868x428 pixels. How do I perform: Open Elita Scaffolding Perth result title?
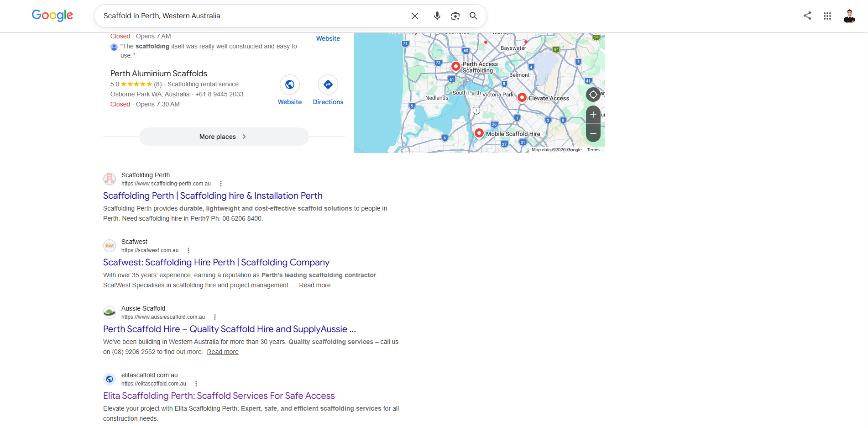coord(219,396)
